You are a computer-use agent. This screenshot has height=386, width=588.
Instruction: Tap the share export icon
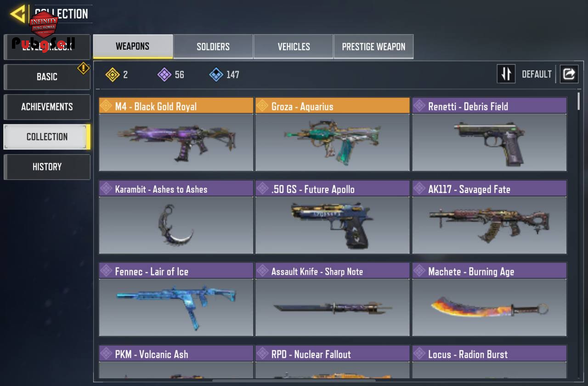[x=569, y=74]
